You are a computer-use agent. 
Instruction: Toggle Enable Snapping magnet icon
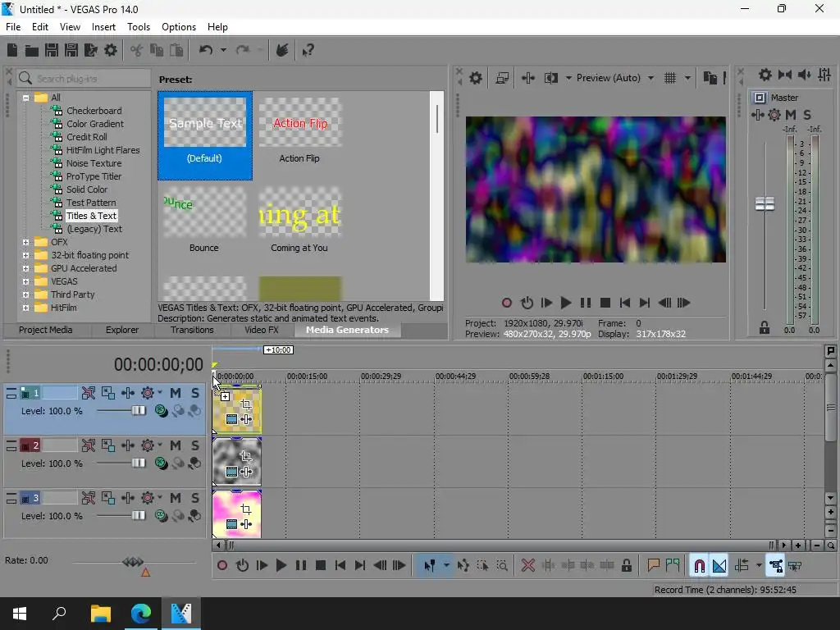699,566
